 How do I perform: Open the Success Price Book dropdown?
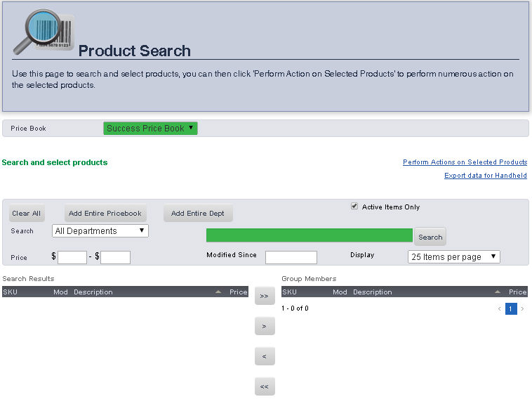click(150, 129)
